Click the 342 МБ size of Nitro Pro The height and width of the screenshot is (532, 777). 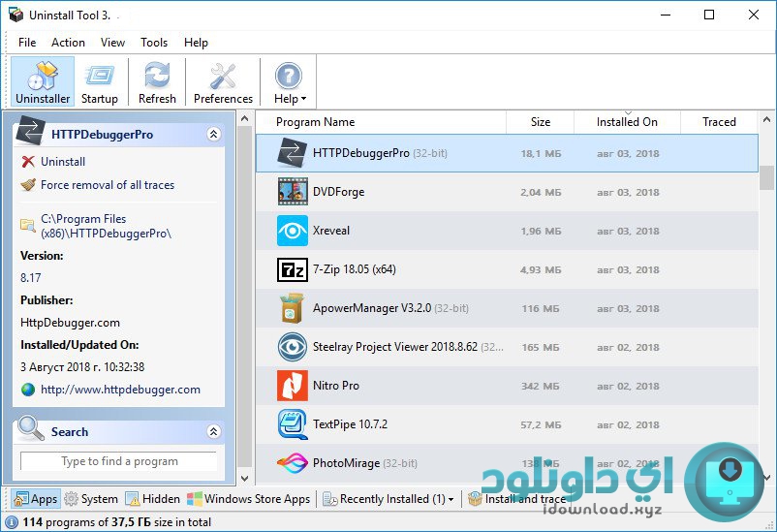tap(541, 386)
